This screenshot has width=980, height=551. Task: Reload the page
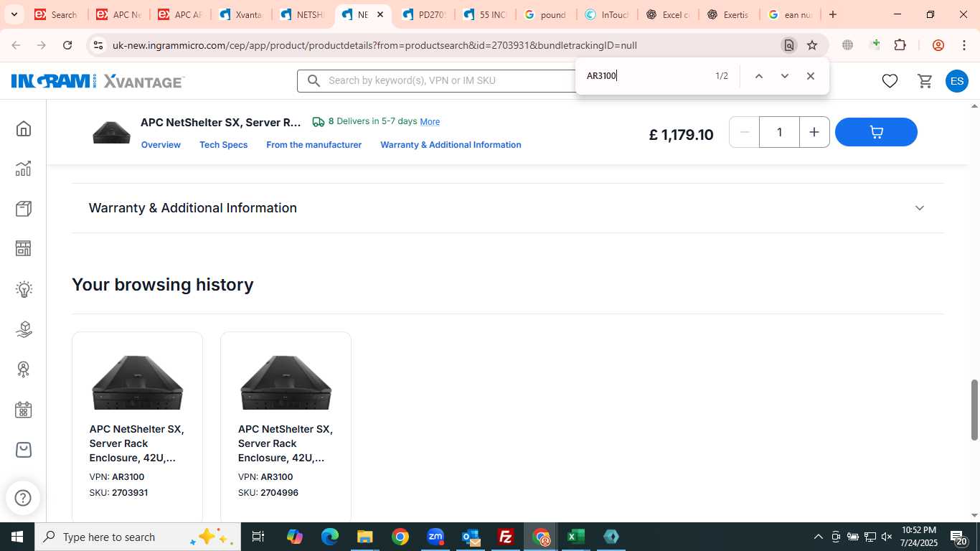tap(67, 45)
